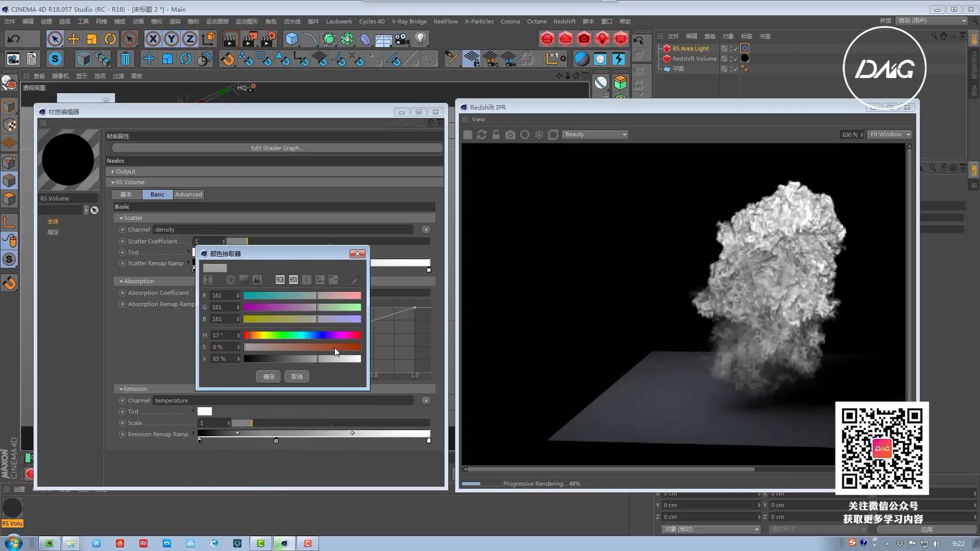Click the cube primitive icon in toolbar
980x551 pixels.
click(x=291, y=39)
